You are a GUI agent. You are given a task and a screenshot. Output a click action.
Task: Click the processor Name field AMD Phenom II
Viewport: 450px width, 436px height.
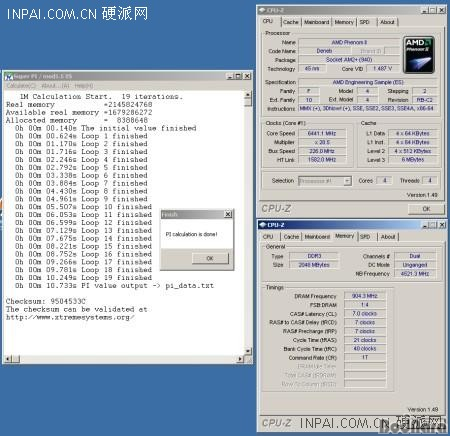[349, 42]
